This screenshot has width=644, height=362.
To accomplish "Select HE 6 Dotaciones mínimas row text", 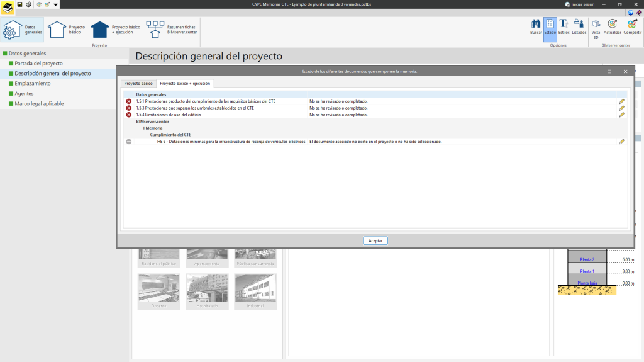I will (231, 142).
